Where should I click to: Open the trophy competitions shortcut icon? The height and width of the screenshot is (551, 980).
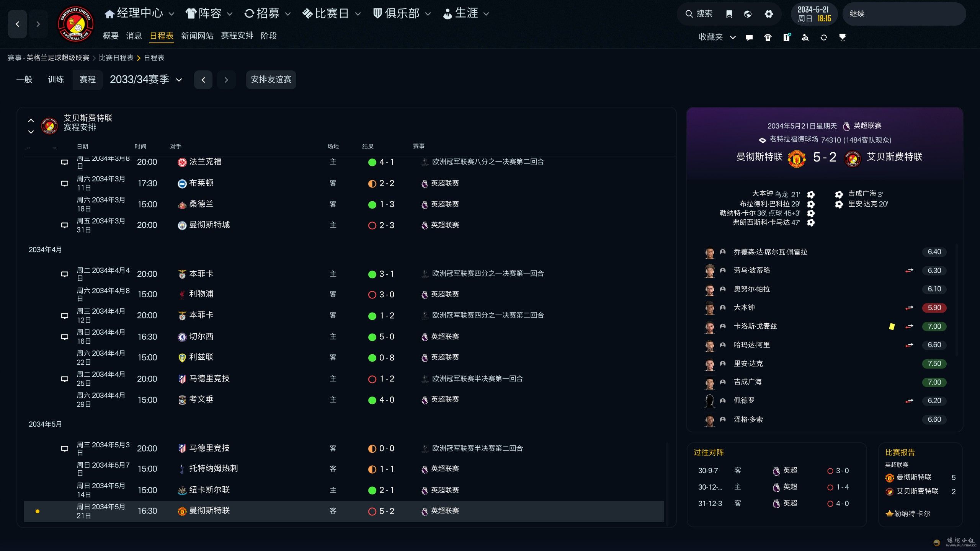pos(842,37)
